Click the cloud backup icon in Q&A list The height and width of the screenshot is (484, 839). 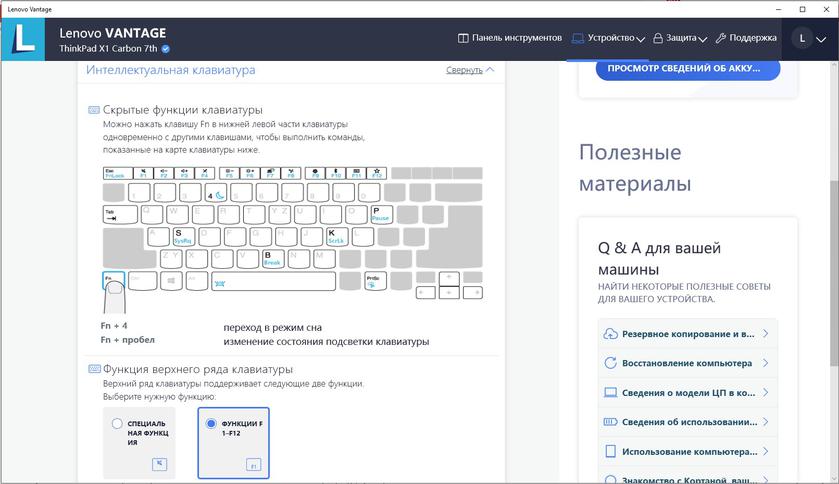pyautogui.click(x=609, y=334)
